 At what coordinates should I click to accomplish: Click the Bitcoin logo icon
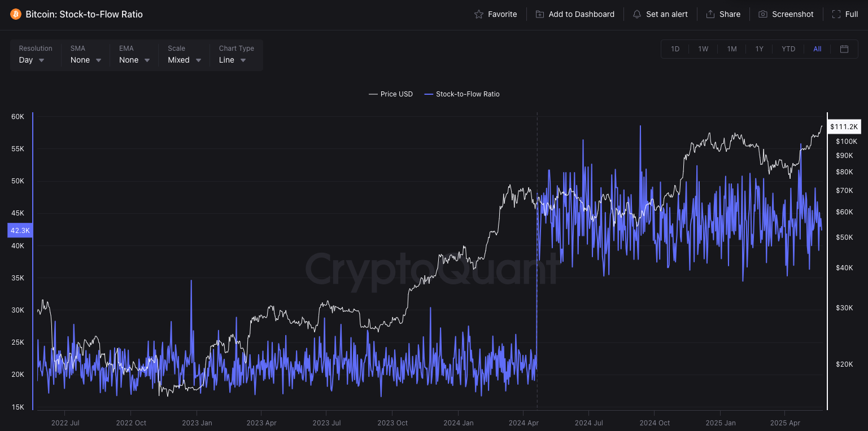[x=16, y=14]
